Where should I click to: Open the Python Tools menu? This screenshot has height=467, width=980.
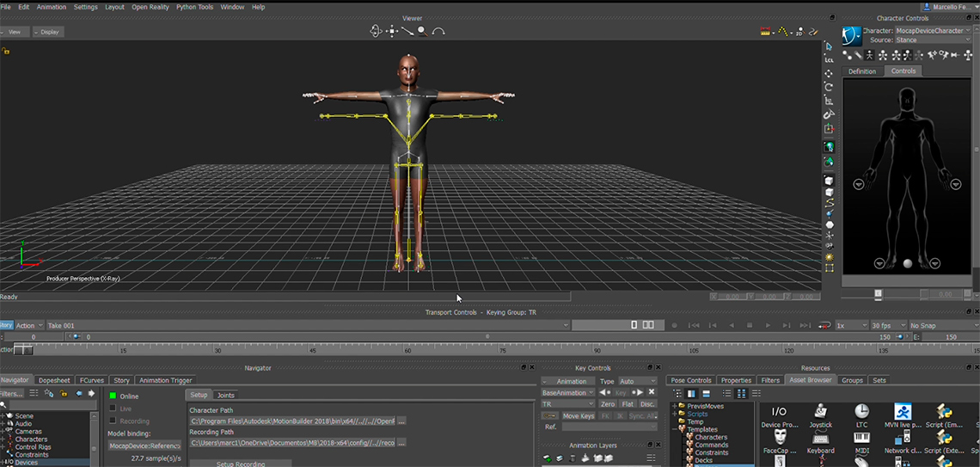pyautogui.click(x=194, y=7)
